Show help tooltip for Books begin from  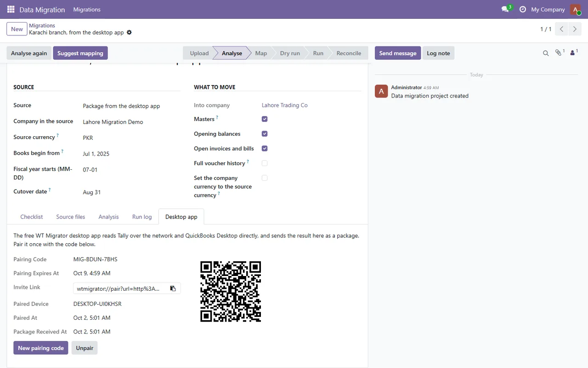(62, 151)
